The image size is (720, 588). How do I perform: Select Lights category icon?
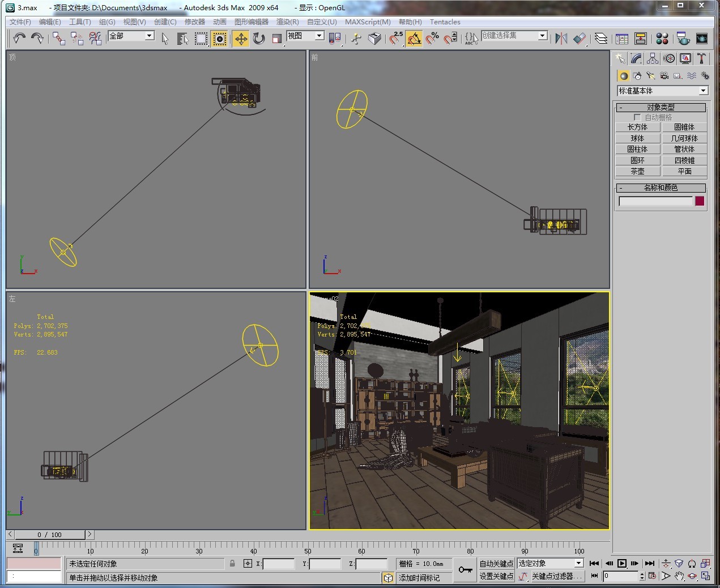[x=651, y=76]
